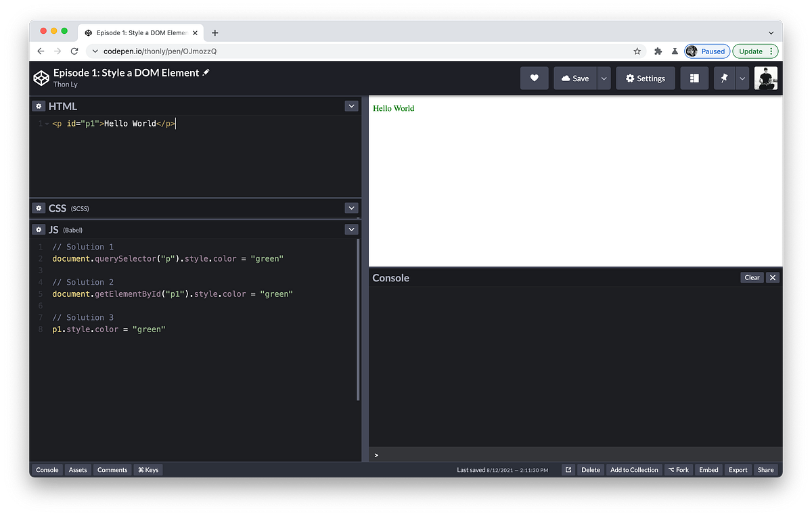Change the editor layout
Viewport: 812px width, 516px height.
(x=694, y=78)
